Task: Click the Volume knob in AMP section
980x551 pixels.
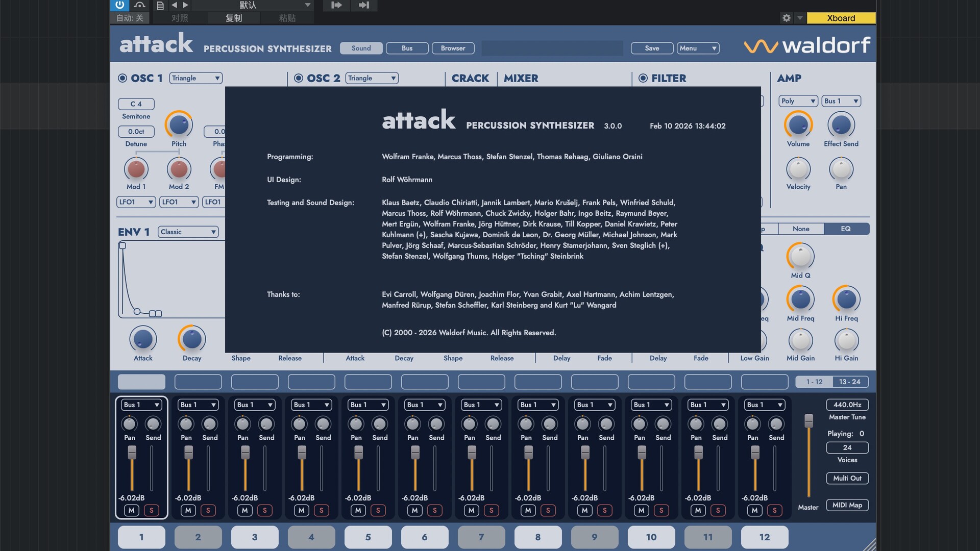Action: [x=798, y=125]
